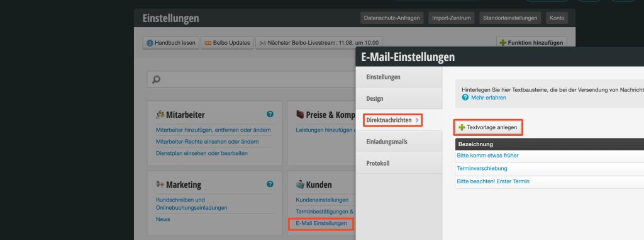Open the Terminverschiebung text template
The width and height of the screenshot is (644, 240).
point(482,168)
